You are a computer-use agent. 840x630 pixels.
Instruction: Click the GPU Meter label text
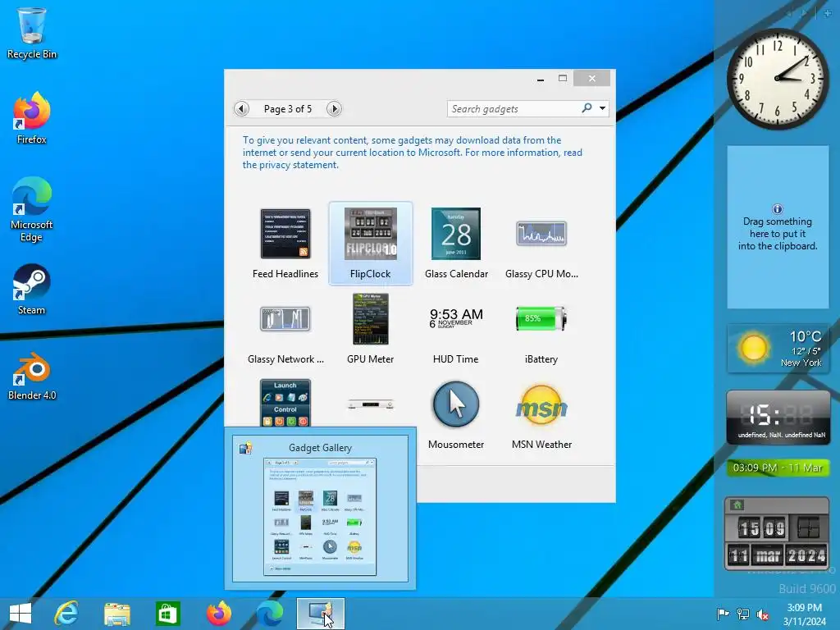(370, 359)
